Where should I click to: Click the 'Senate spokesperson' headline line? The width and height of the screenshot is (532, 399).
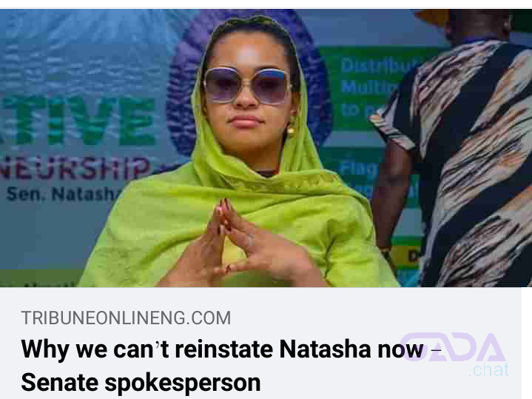141,383
